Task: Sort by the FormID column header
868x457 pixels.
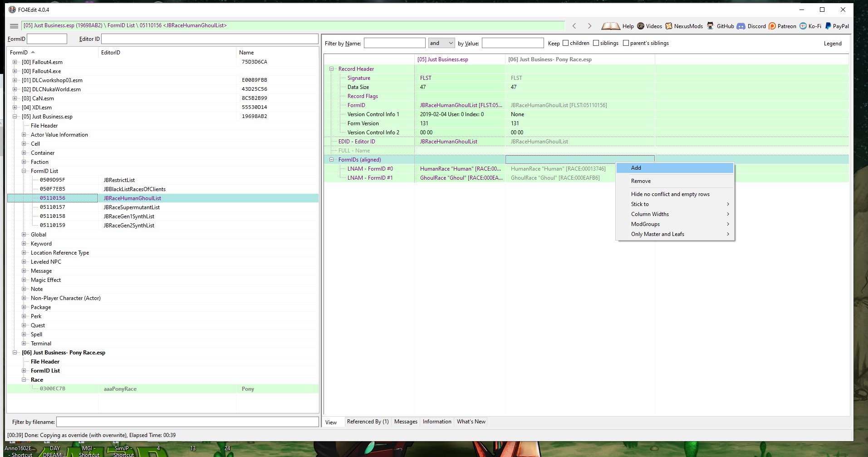Action: coord(53,53)
